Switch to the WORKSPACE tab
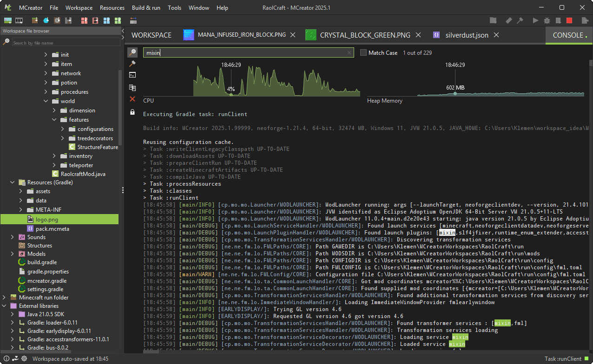Image resolution: width=593 pixels, height=364 pixels. pyautogui.click(x=152, y=35)
